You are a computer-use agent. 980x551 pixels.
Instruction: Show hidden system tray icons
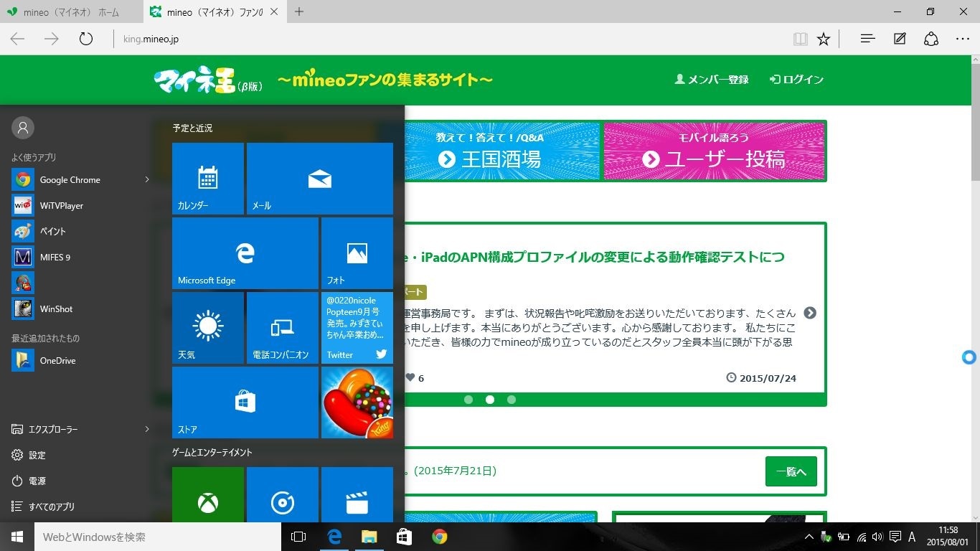click(x=809, y=537)
